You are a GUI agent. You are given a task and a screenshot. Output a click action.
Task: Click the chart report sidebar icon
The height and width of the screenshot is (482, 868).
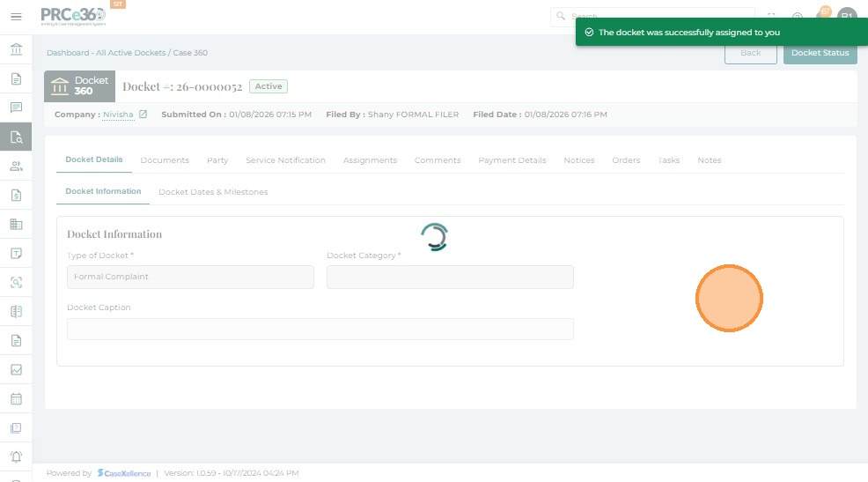16,369
